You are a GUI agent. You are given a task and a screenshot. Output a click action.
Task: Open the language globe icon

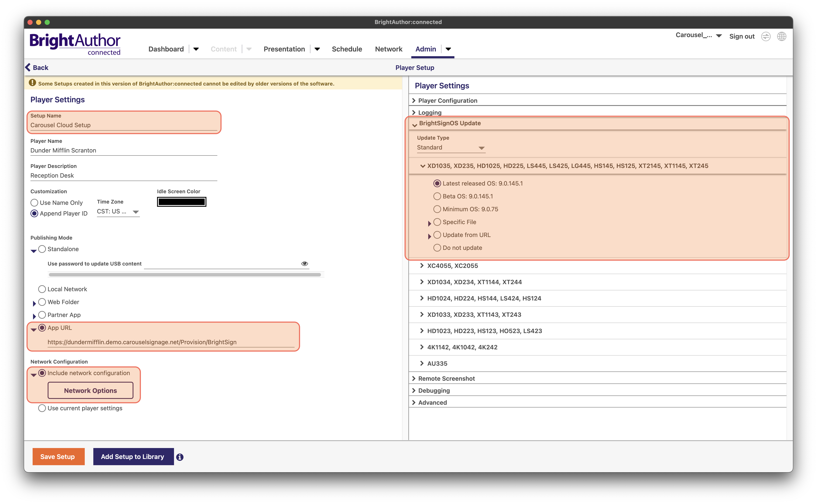(x=781, y=36)
